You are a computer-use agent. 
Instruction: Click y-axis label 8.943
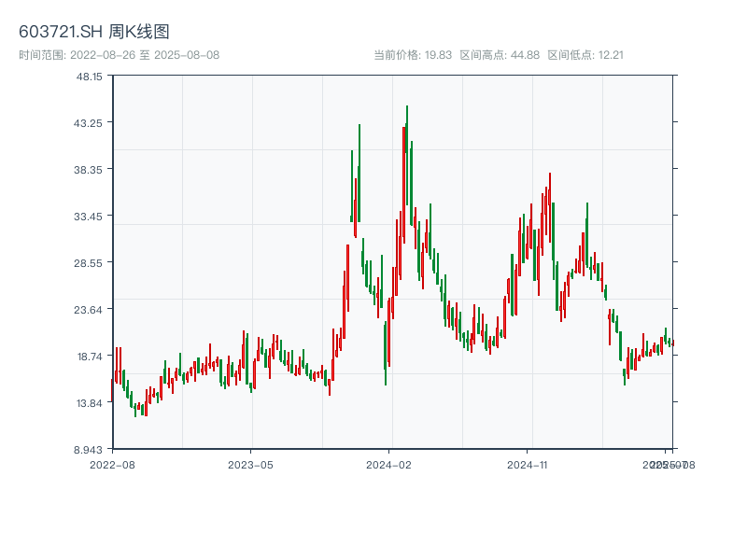[88, 450]
